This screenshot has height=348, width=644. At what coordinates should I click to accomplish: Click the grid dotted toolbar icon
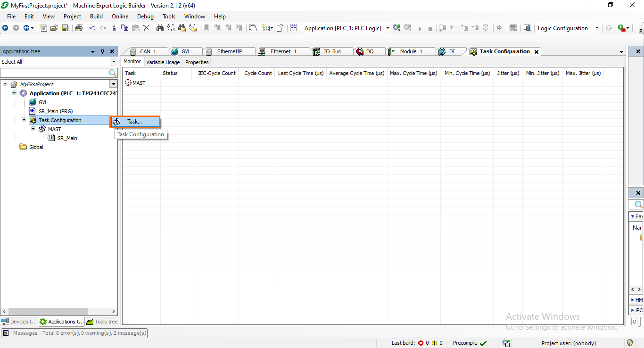(266, 28)
